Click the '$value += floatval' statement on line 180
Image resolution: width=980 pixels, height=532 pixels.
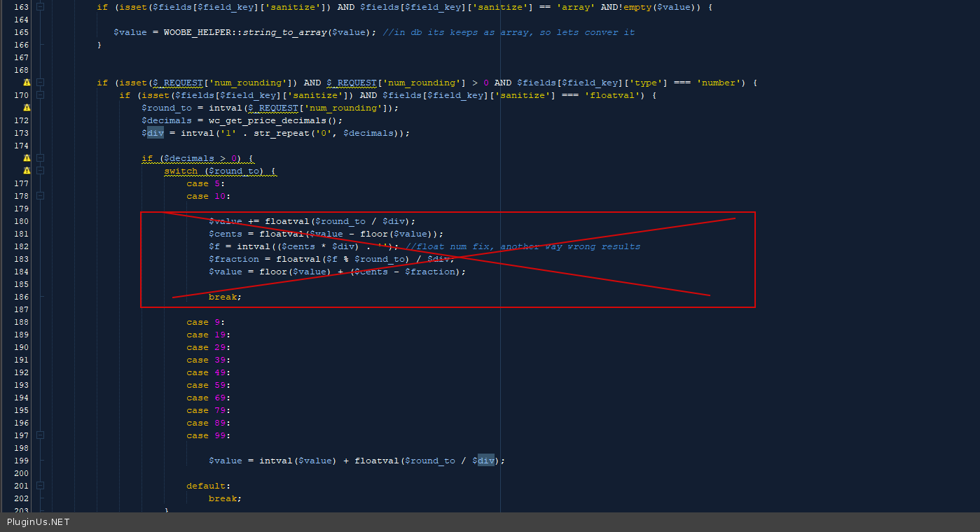312,221
